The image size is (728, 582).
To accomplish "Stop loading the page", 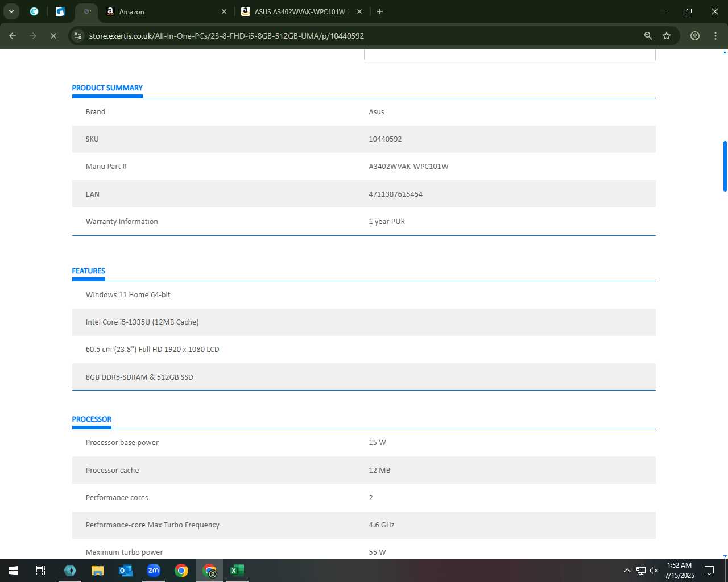I will (x=53, y=36).
